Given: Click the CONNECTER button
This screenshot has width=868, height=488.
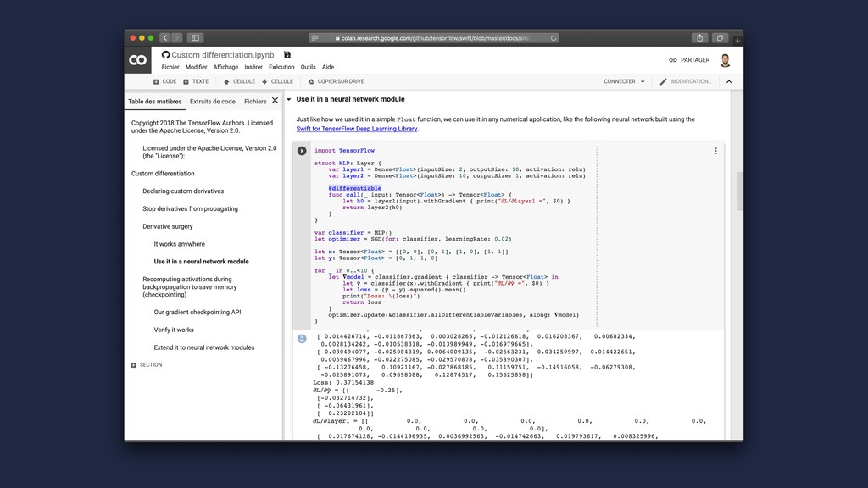Looking at the screenshot, I should coord(620,81).
